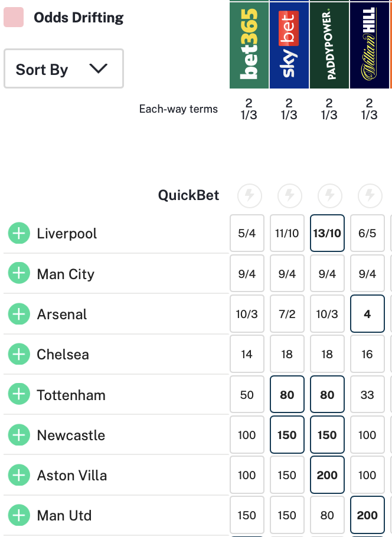Screen dimensions: 392x537
Task: Click the plus icon beside Tottenham
Action: tap(19, 395)
